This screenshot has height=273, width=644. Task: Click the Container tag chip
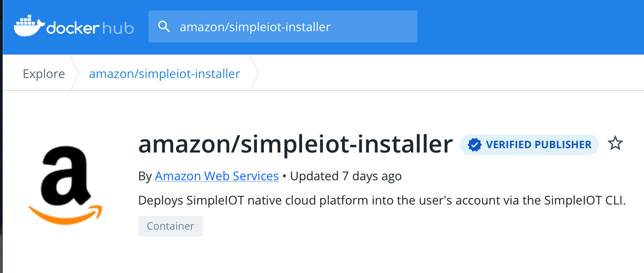point(171,226)
